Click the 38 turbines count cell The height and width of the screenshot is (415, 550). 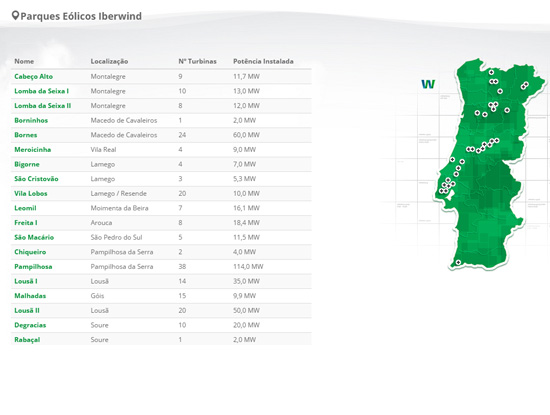point(182,267)
